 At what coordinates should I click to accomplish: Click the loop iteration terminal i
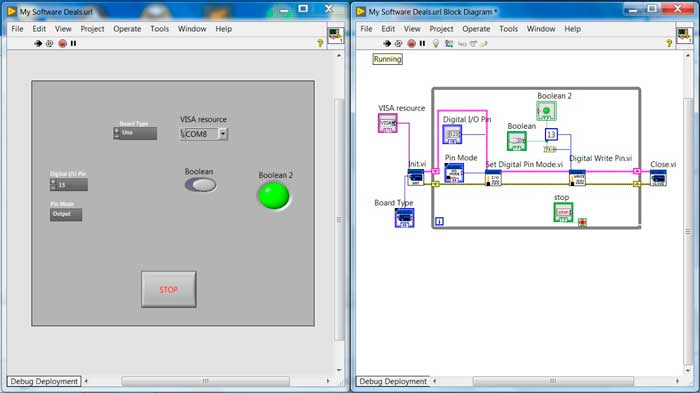click(x=439, y=221)
